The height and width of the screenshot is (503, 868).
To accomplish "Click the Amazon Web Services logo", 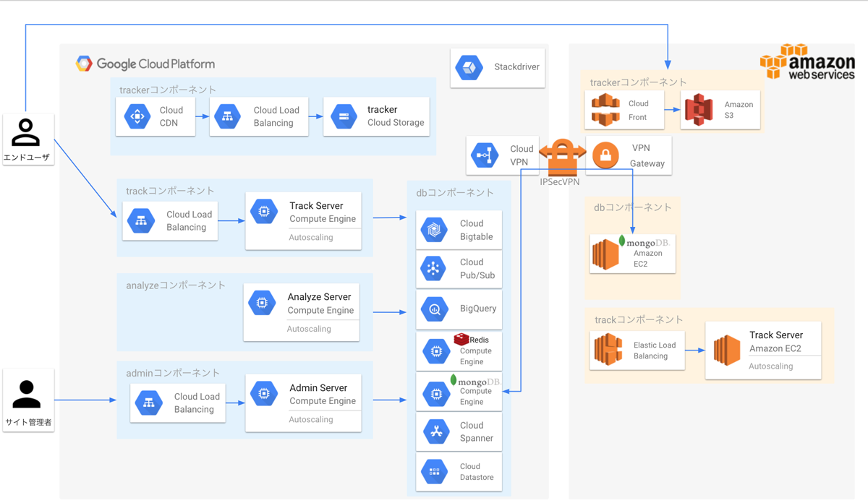I will [x=808, y=61].
